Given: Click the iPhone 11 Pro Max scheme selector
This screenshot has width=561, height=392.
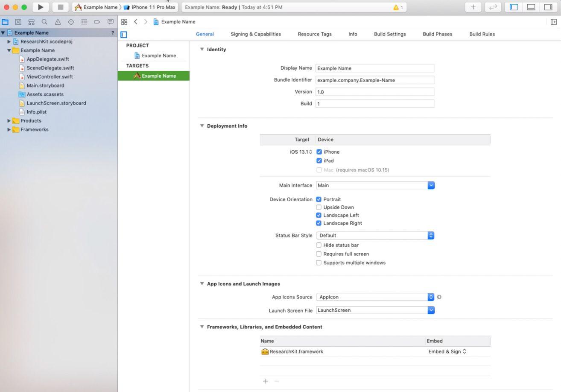Looking at the screenshot, I should point(150,7).
